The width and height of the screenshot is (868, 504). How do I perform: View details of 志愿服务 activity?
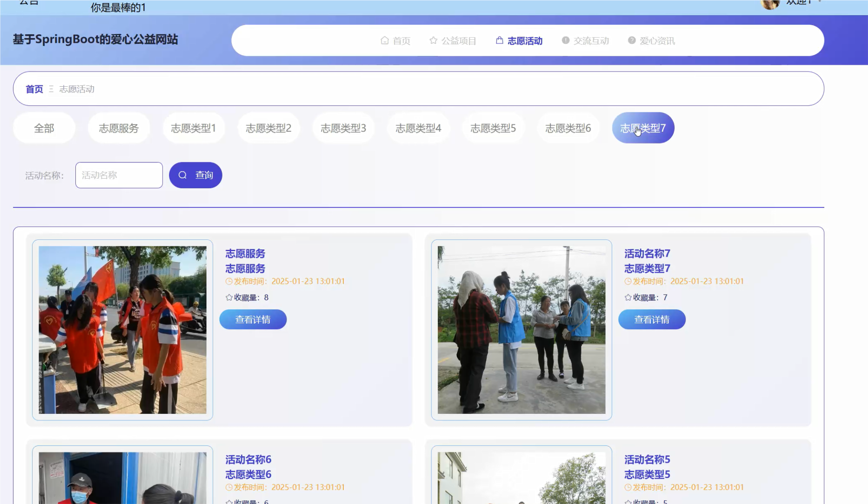tap(253, 320)
